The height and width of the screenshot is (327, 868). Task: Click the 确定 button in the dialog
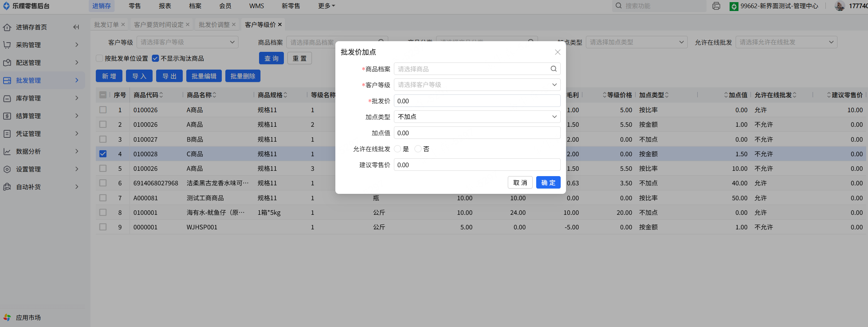(548, 182)
